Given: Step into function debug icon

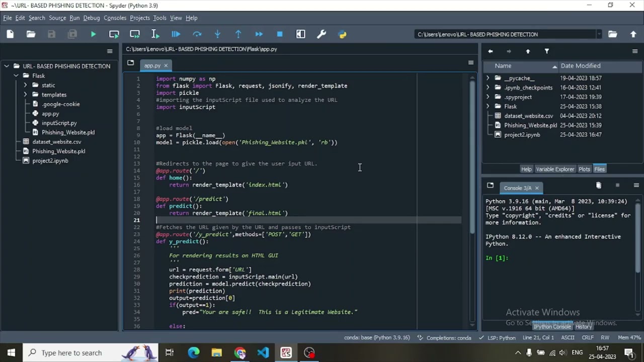Looking at the screenshot, I should coord(217,34).
